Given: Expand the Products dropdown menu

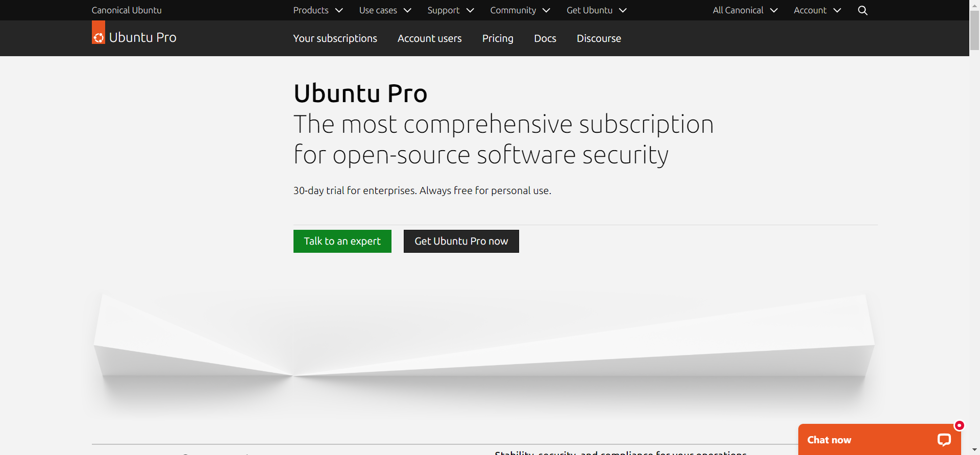Looking at the screenshot, I should (317, 10).
